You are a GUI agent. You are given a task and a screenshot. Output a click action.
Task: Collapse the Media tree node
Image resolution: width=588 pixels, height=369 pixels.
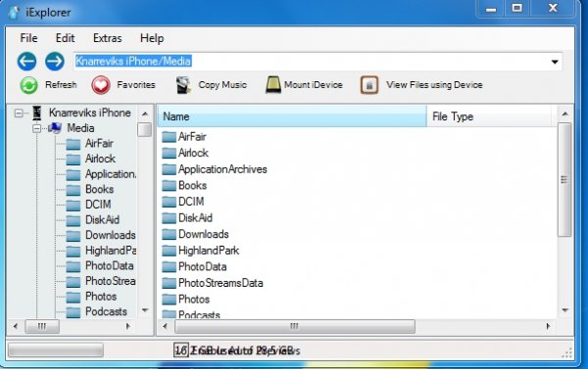(37, 128)
